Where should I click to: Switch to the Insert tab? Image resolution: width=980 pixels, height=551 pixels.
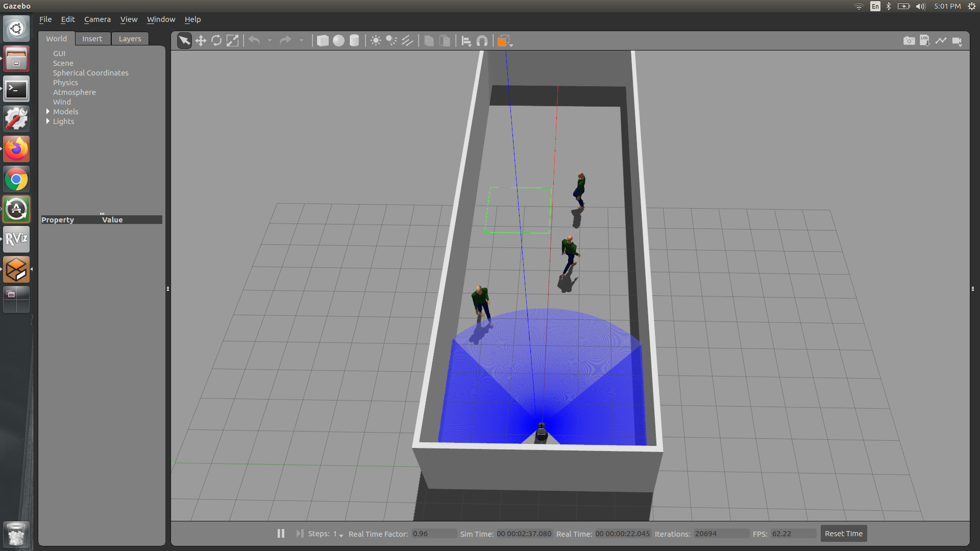tap(92, 39)
